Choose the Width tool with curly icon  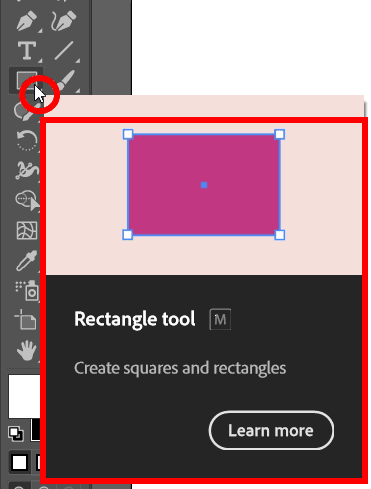coord(27,170)
